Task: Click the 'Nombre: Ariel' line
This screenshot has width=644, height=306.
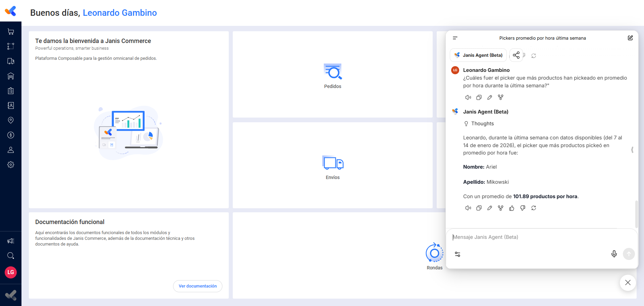Action: point(480,167)
